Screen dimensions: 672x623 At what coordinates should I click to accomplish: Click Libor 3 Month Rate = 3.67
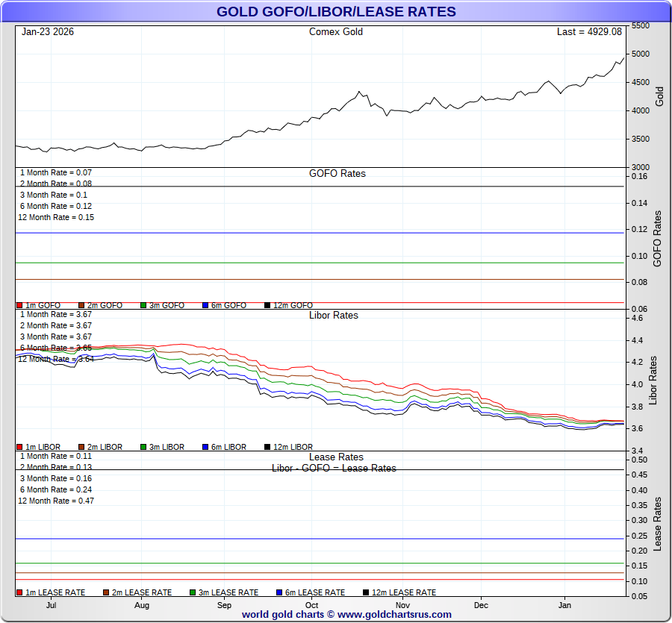point(56,336)
